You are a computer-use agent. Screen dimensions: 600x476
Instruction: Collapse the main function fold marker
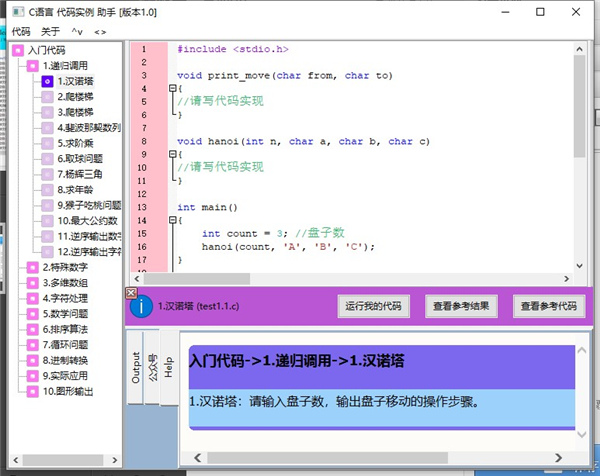(172, 220)
